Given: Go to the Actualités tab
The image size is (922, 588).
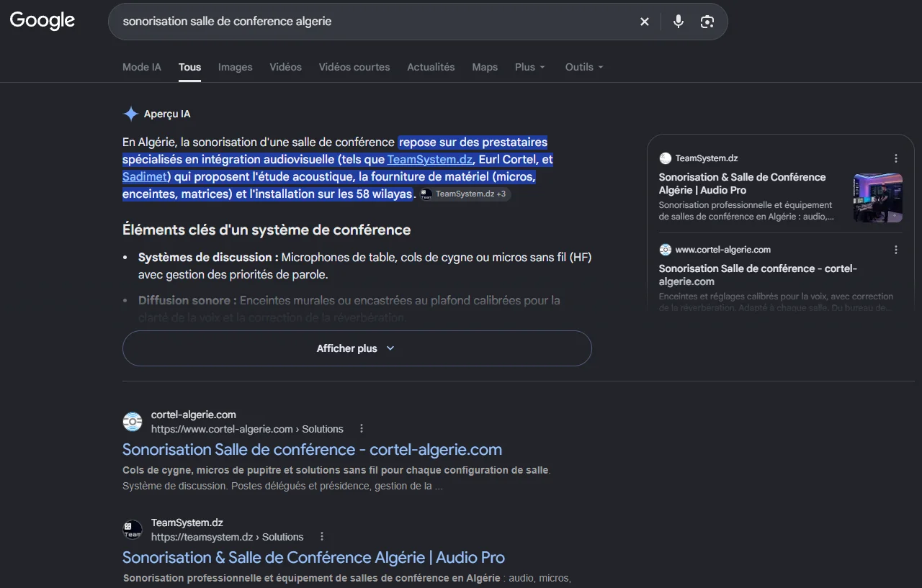Looking at the screenshot, I should 431,67.
